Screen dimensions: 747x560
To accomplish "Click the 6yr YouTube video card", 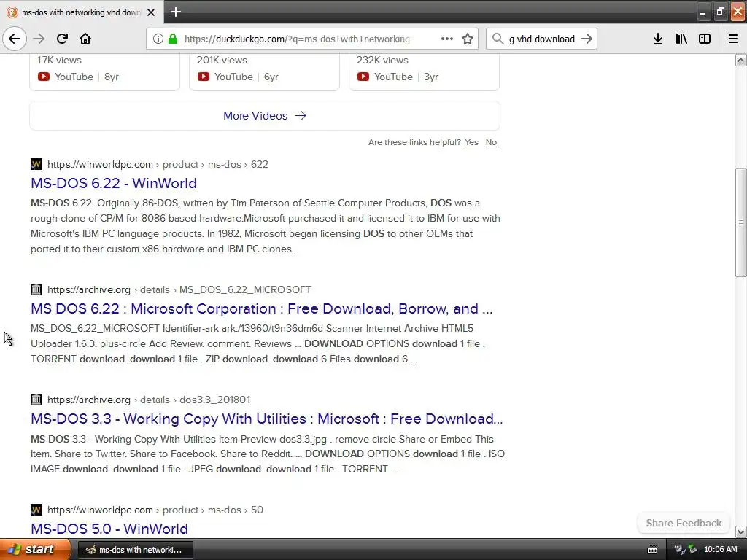I will (x=264, y=72).
